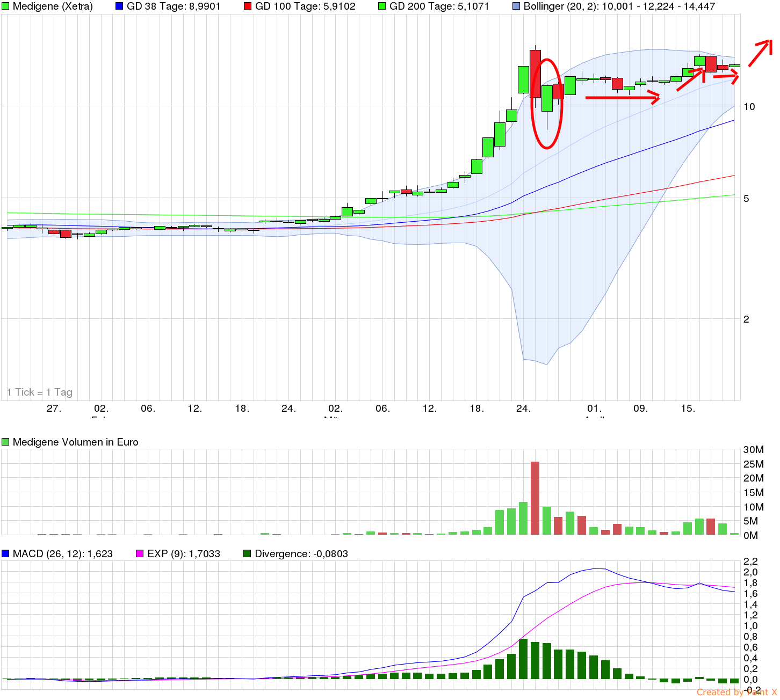
Task: Click the magenta EXP (9) legend swatch
Action: click(141, 553)
